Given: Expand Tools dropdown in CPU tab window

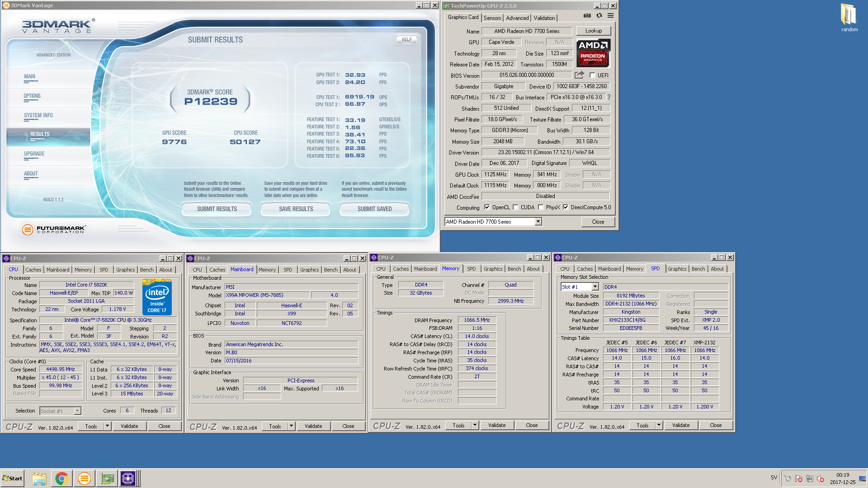Looking at the screenshot, I should 107,426.
